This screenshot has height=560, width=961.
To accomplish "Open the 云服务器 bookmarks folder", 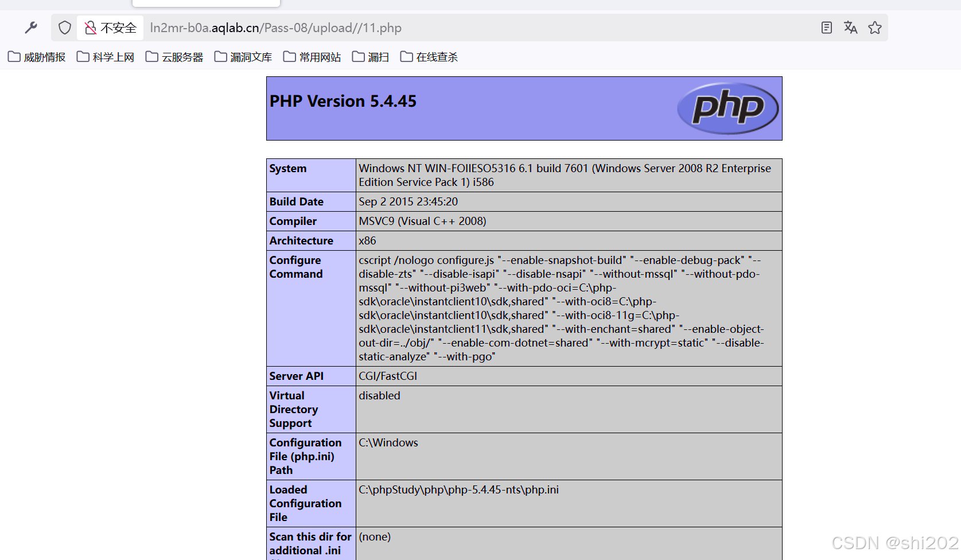I will pyautogui.click(x=174, y=57).
